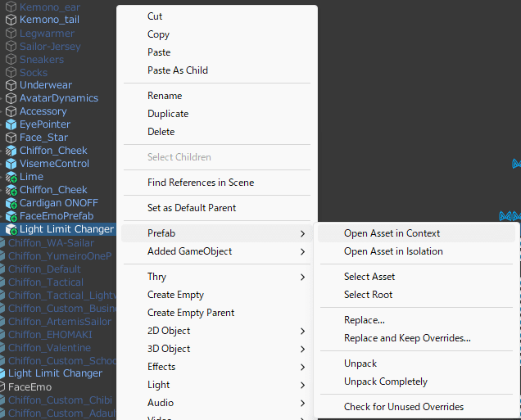The image size is (521, 420).
Task: Click the EyePointer blue prefab icon
Action: [11, 124]
